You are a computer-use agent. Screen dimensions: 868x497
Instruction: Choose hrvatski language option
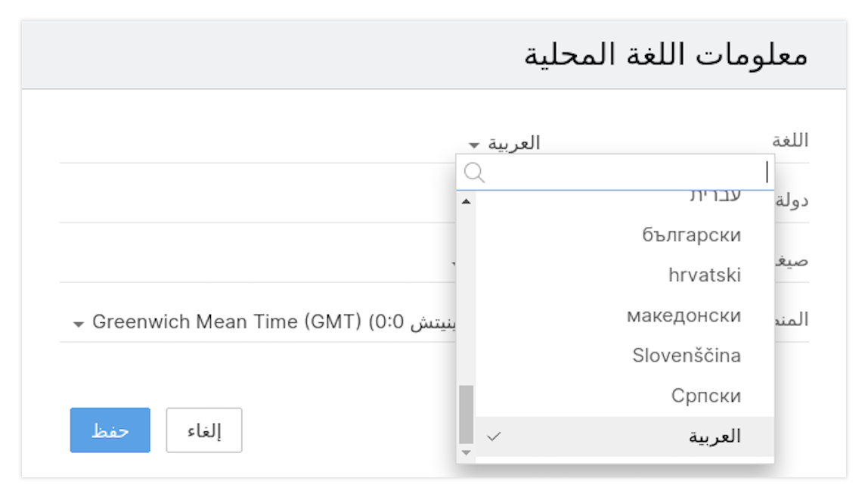(705, 275)
